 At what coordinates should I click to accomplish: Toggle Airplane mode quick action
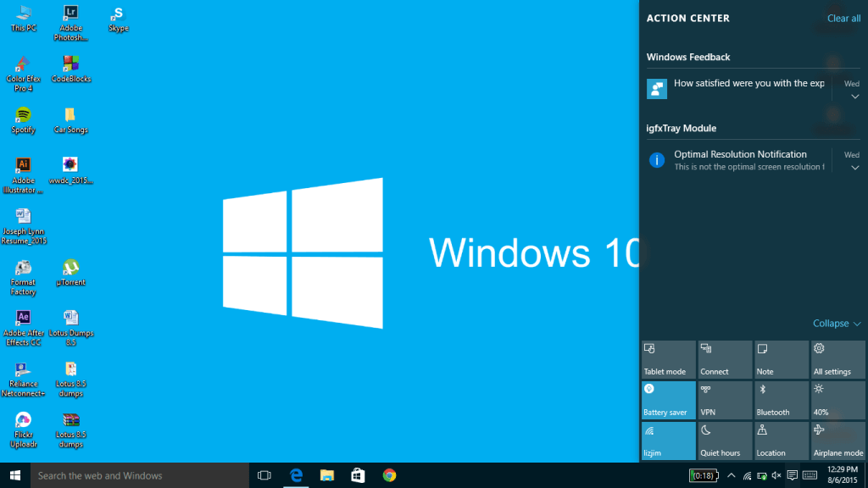(838, 441)
